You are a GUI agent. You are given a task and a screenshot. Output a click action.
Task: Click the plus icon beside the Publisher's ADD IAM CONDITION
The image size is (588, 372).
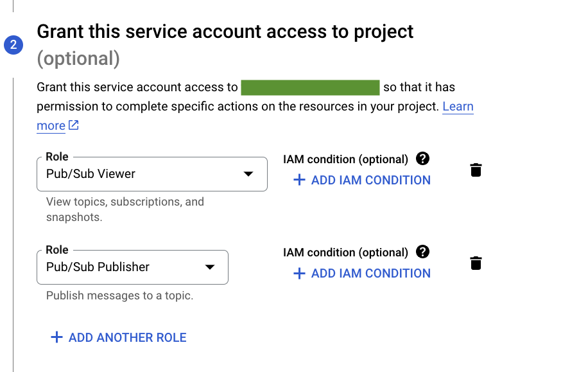click(x=298, y=274)
